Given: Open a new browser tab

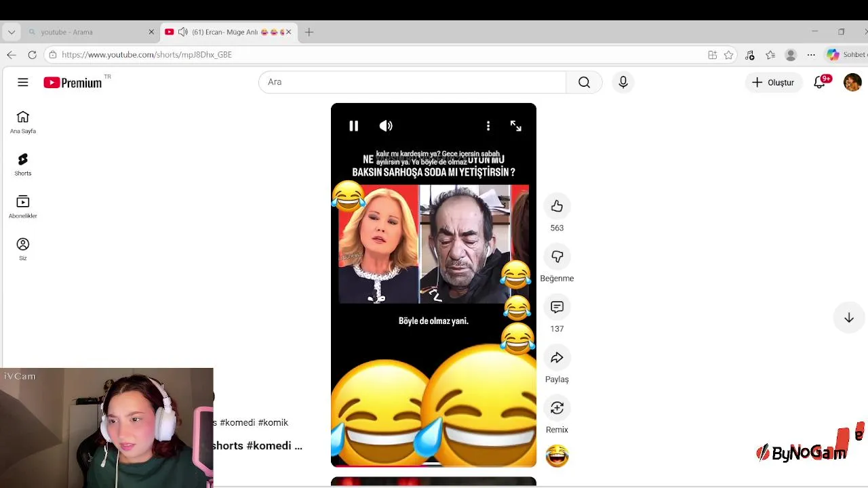Looking at the screenshot, I should tap(309, 32).
